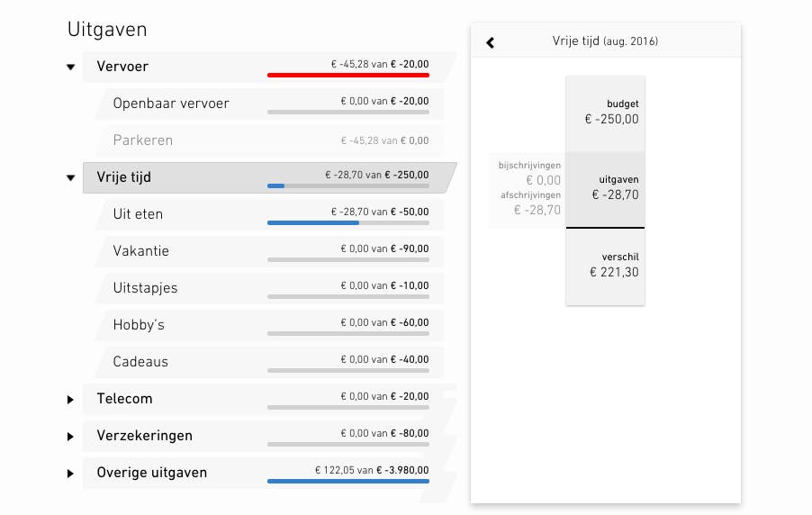Expand the Verzekeringen category
Viewport: 812px width, 515px height.
[x=70, y=437]
